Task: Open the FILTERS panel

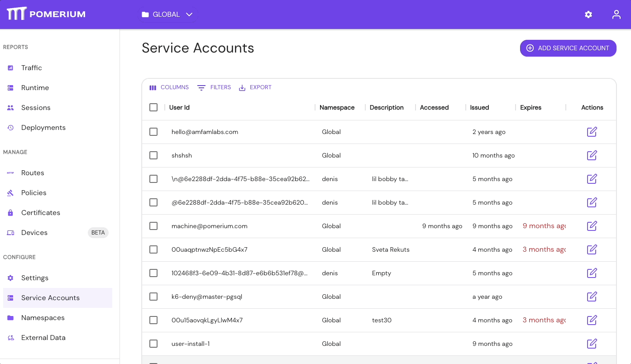Action: pos(214,87)
